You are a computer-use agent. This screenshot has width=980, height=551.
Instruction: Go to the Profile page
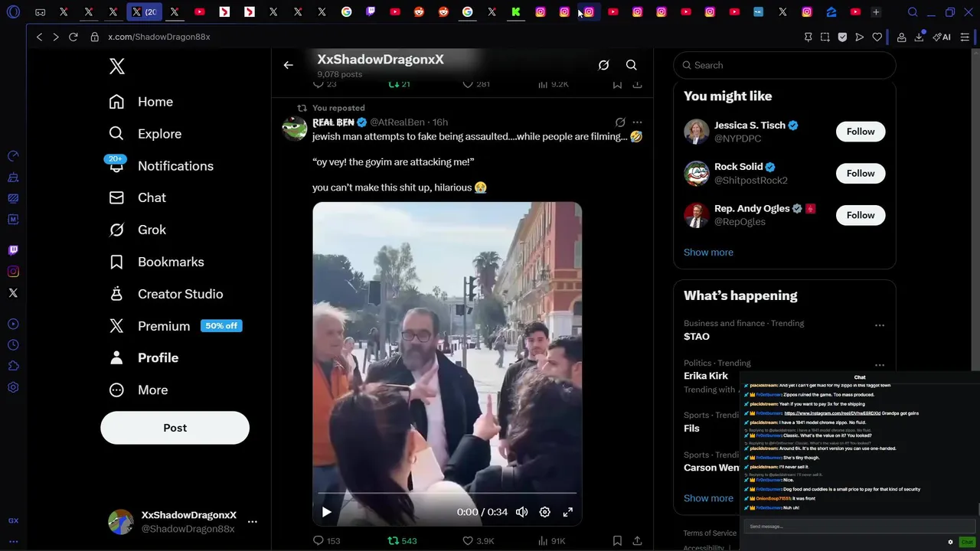pos(144,358)
